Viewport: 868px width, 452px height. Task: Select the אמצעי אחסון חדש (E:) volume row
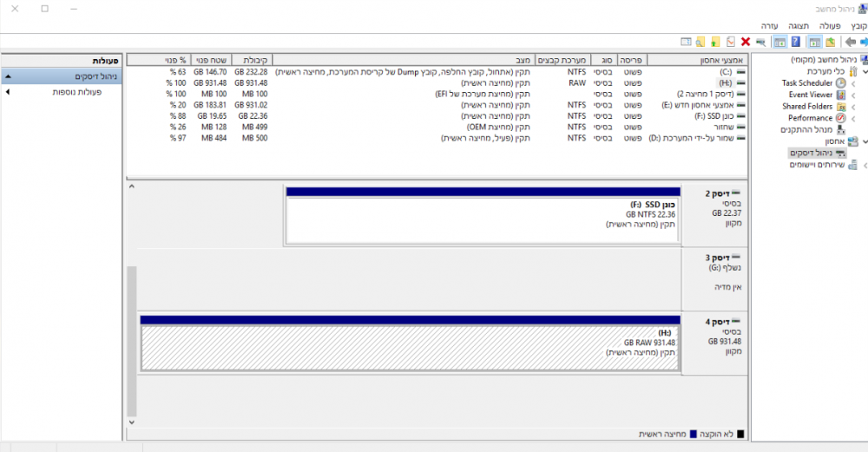(437, 105)
